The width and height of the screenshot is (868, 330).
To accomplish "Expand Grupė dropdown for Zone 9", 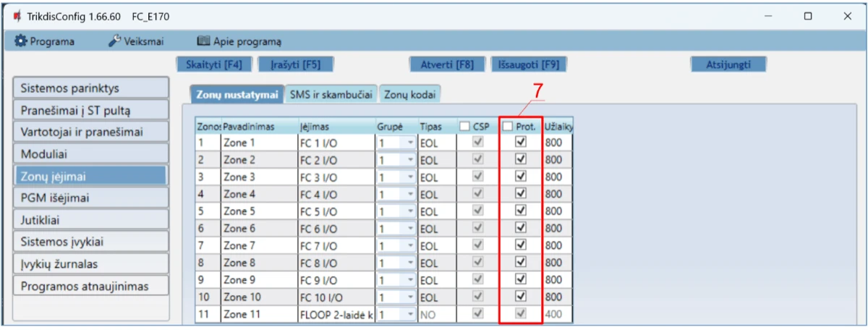I will pyautogui.click(x=411, y=280).
